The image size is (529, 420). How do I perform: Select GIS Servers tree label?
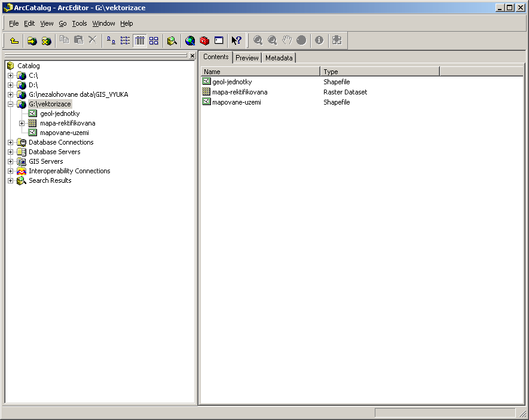pos(46,161)
